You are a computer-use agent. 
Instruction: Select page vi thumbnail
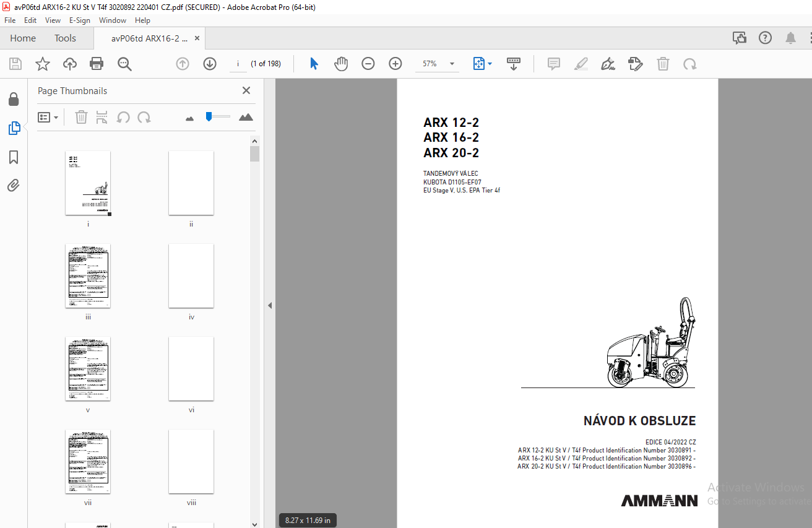(191, 369)
